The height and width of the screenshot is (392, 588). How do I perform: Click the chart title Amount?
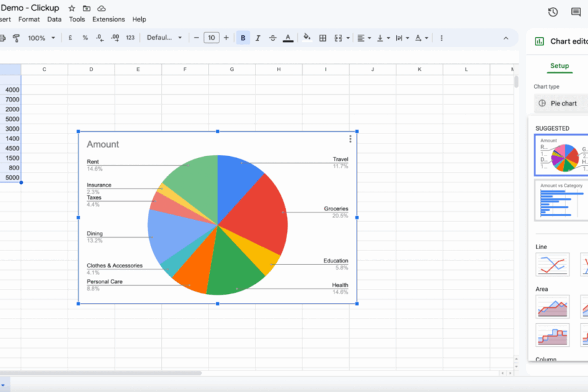tap(103, 144)
